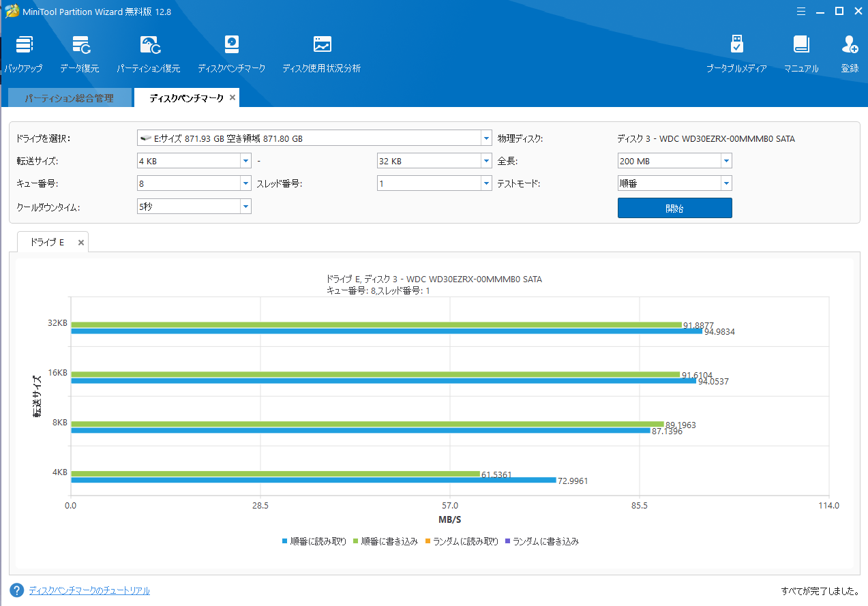Open the パーティション復元 partition recovery icon

tap(149, 46)
